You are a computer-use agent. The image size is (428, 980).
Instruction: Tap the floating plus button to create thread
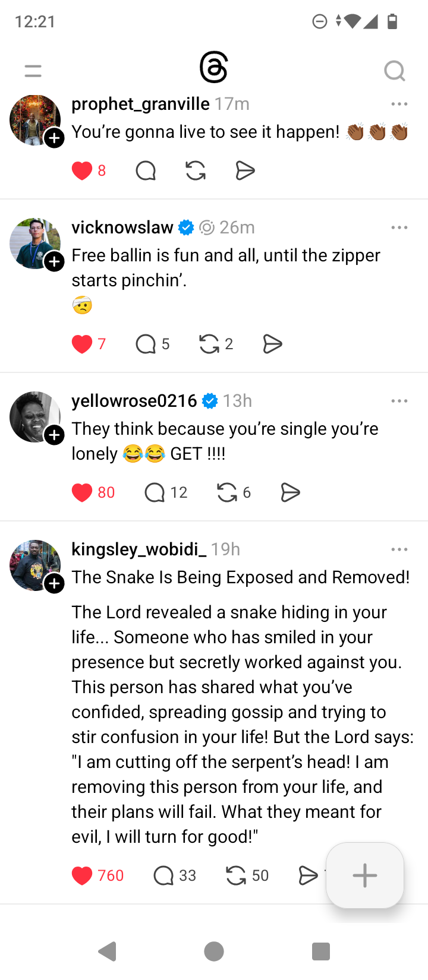(365, 875)
